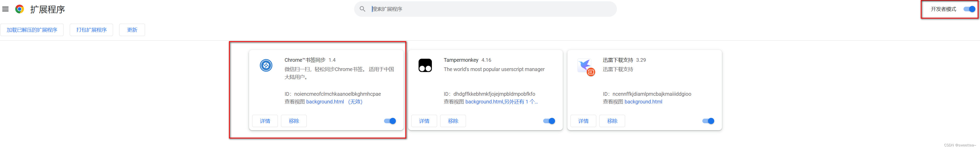Open background.html (无效) link for Chrome书签同步

[334, 101]
